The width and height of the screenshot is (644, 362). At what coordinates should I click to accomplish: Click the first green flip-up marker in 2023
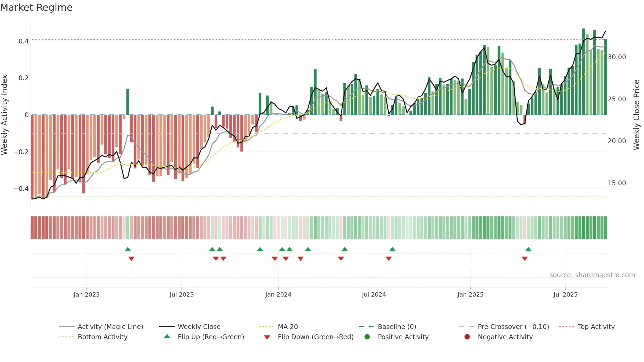point(128,249)
